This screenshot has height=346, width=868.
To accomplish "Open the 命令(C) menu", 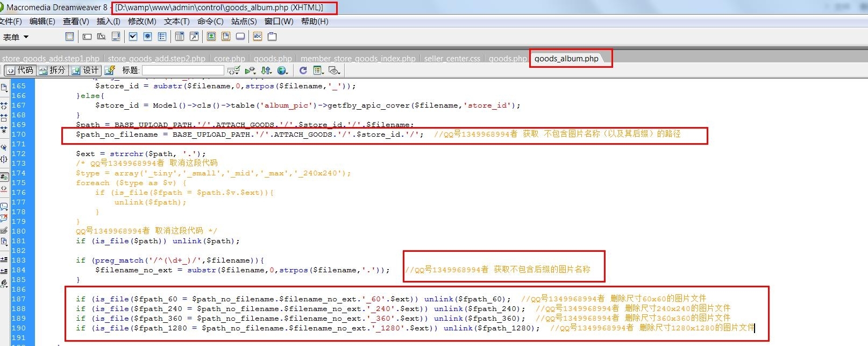I will [x=210, y=22].
